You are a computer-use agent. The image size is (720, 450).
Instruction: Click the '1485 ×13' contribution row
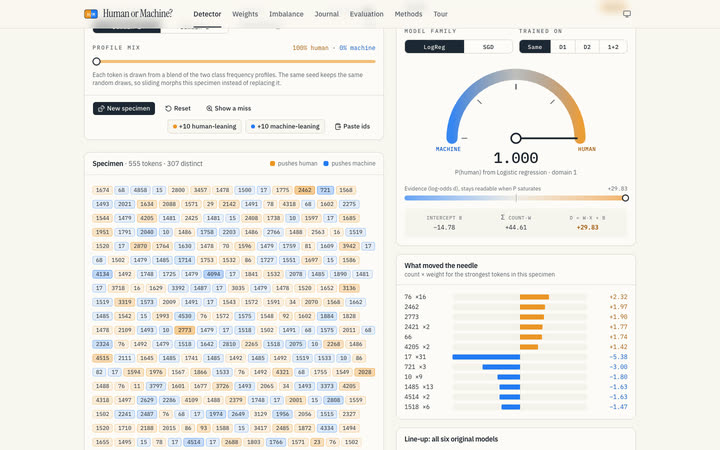pyautogui.click(x=516, y=387)
